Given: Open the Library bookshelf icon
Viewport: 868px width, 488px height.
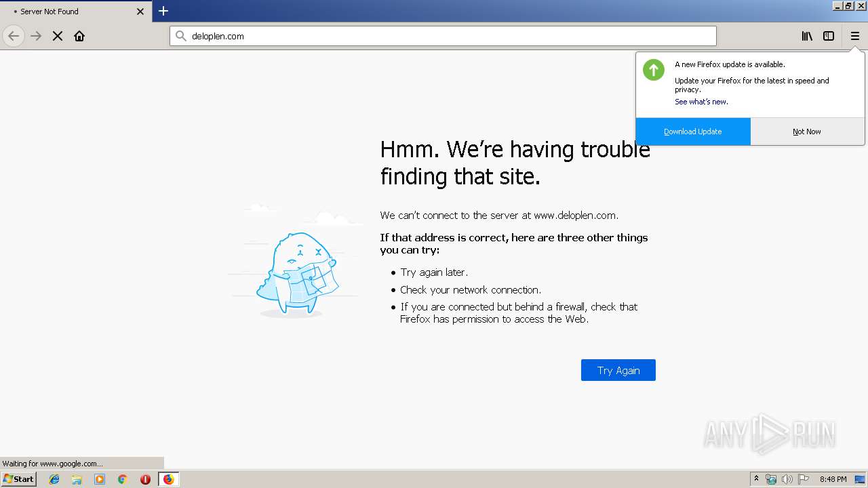Looking at the screenshot, I should click(807, 36).
